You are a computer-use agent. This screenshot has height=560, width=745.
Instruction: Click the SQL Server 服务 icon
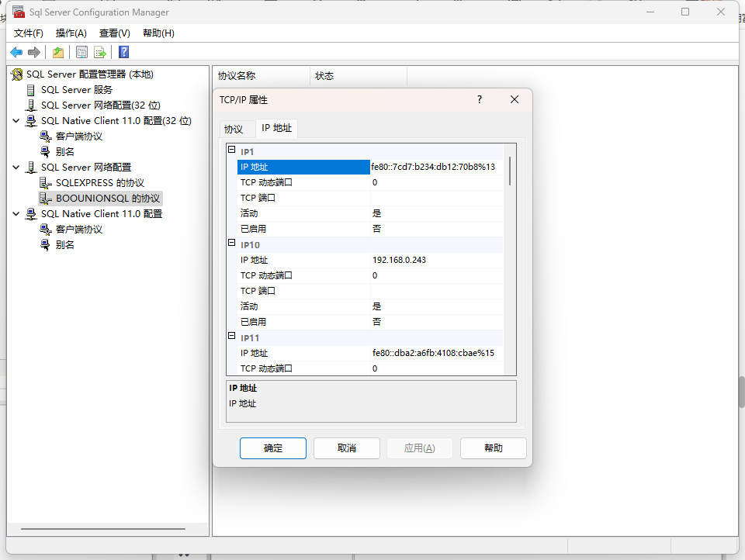pos(31,90)
